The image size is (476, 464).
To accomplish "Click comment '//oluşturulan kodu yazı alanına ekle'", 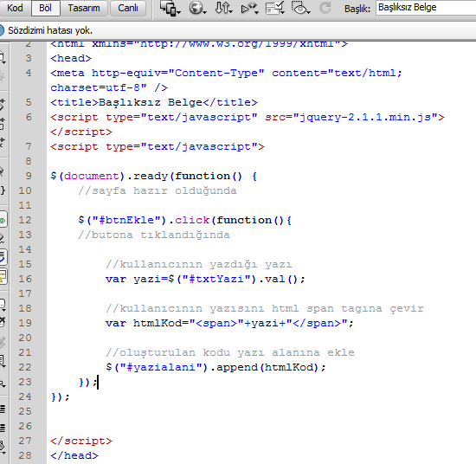I will (230, 352).
